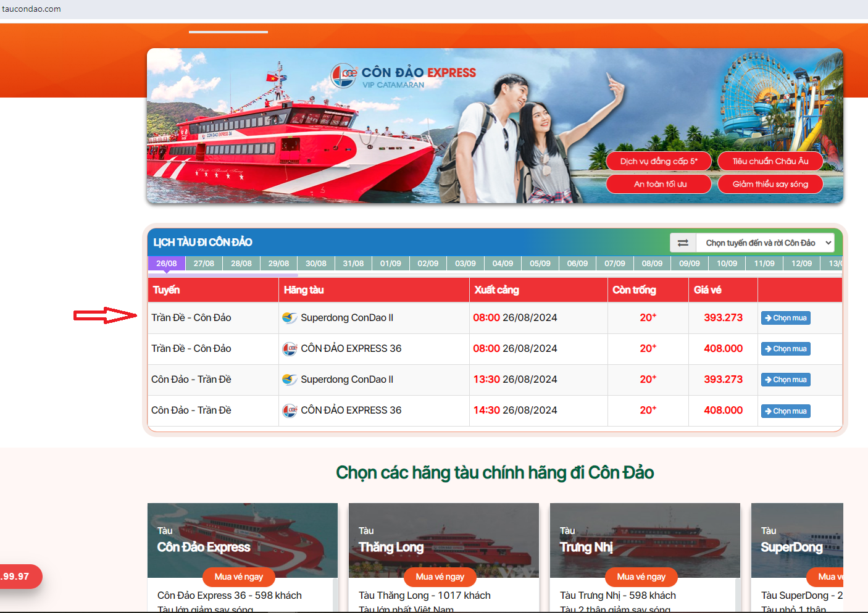The width and height of the screenshot is (868, 613).
Task: Select the 06/09 date tab
Action: pyautogui.click(x=577, y=264)
